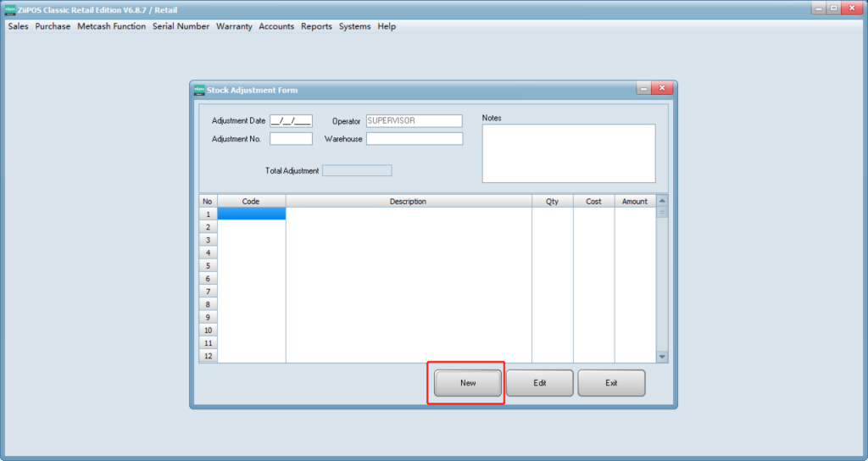Open the Serial Number menu
The image size is (868, 461).
(181, 26)
